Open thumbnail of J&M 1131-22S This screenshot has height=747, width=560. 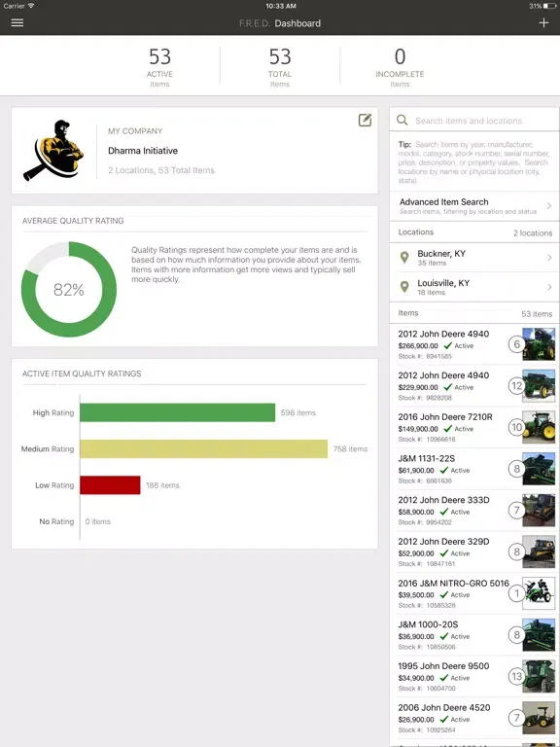539,469
